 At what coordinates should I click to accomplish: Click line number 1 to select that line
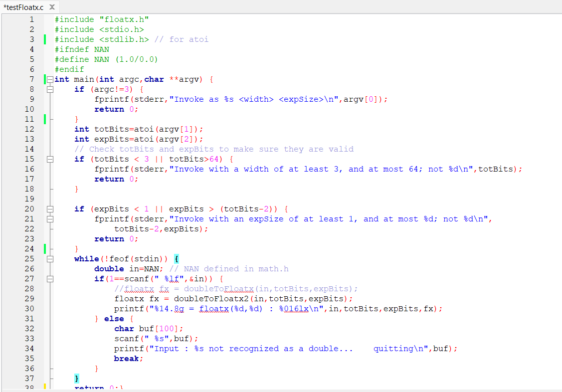click(x=31, y=19)
